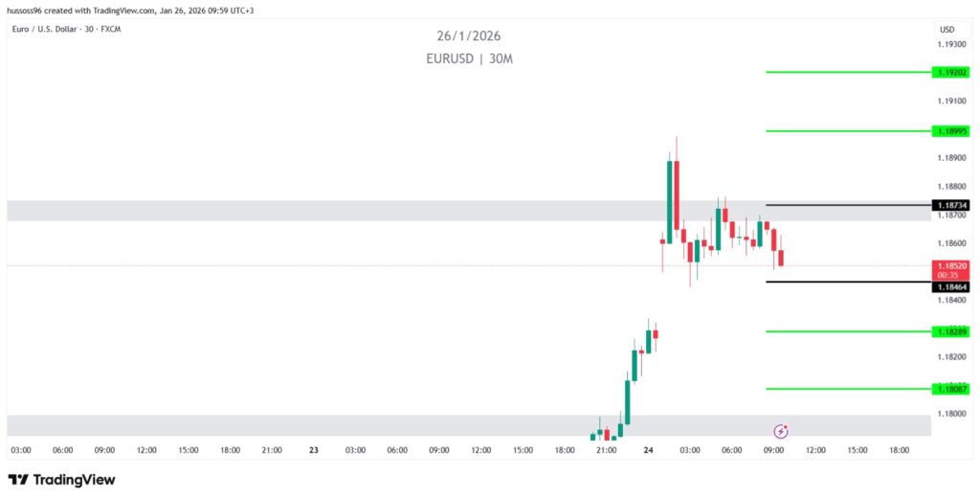Click the 1.19300 label on price scale
Image resolution: width=980 pixels, height=500 pixels.
[x=950, y=44]
